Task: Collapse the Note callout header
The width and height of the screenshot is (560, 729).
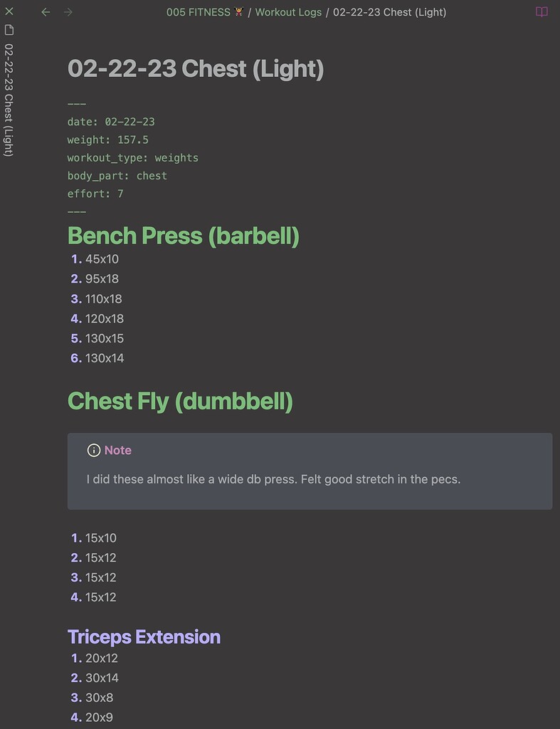Action: pyautogui.click(x=117, y=450)
